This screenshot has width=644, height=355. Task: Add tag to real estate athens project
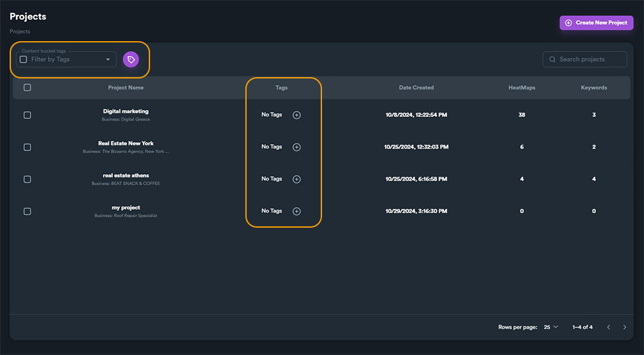[x=296, y=179]
